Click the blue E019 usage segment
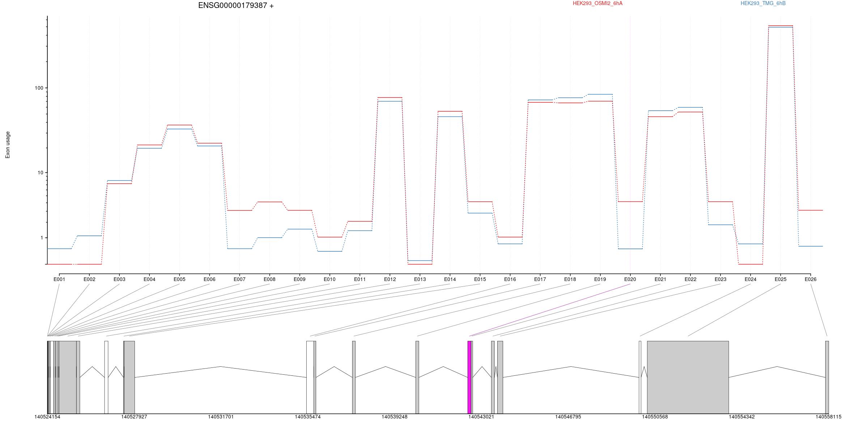Image resolution: width=868 pixels, height=434 pixels. [600, 94]
